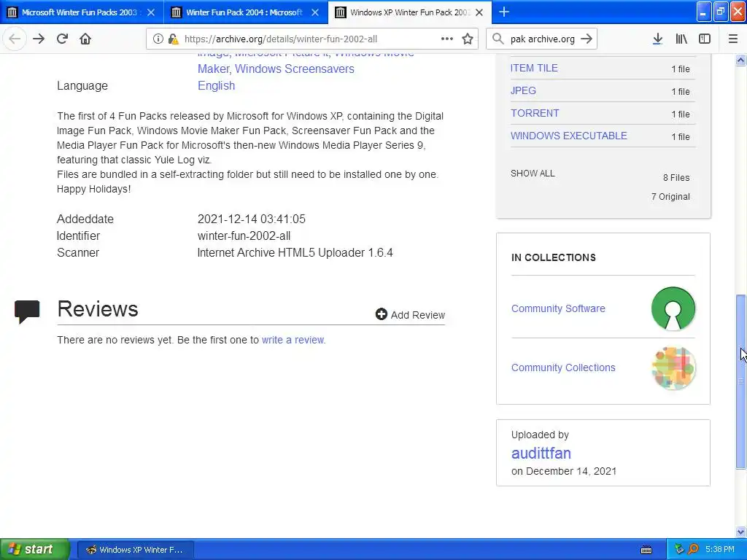747x560 pixels.
Task: Open the Community Software link
Action: pos(558,308)
